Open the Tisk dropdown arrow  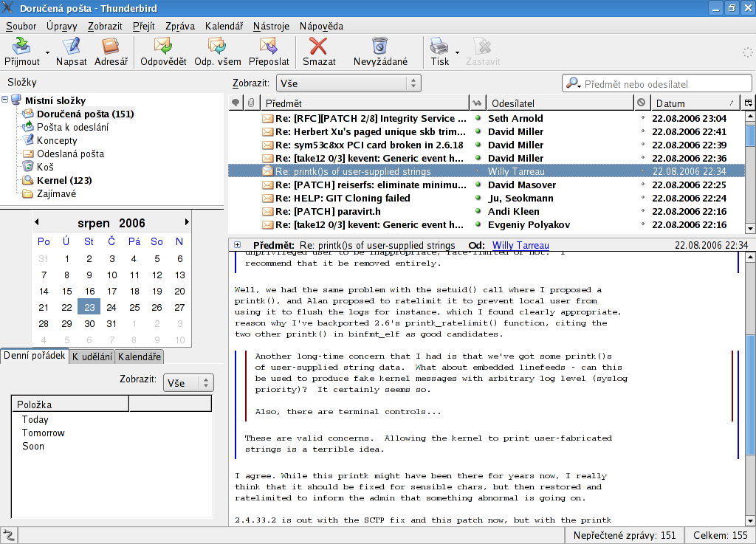(457, 52)
